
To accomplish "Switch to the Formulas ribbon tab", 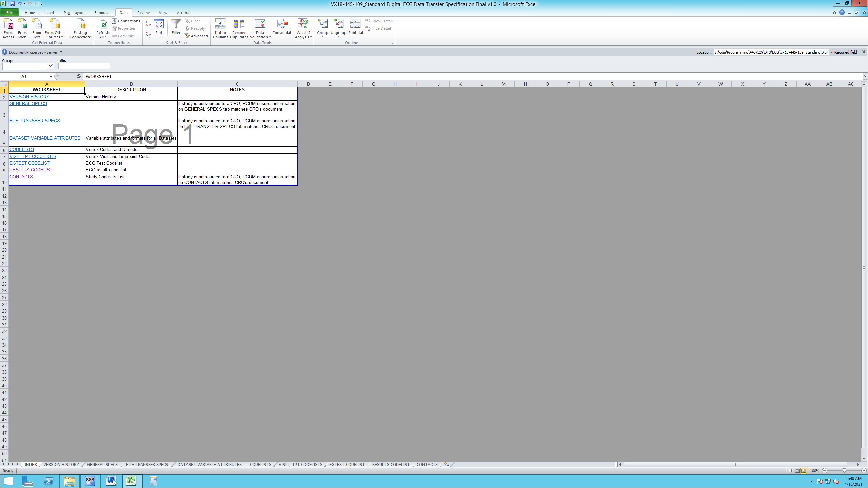I will tap(102, 13).
